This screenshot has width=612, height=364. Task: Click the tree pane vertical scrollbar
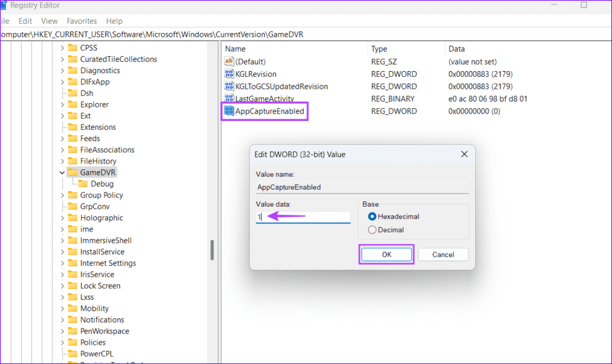pos(212,250)
